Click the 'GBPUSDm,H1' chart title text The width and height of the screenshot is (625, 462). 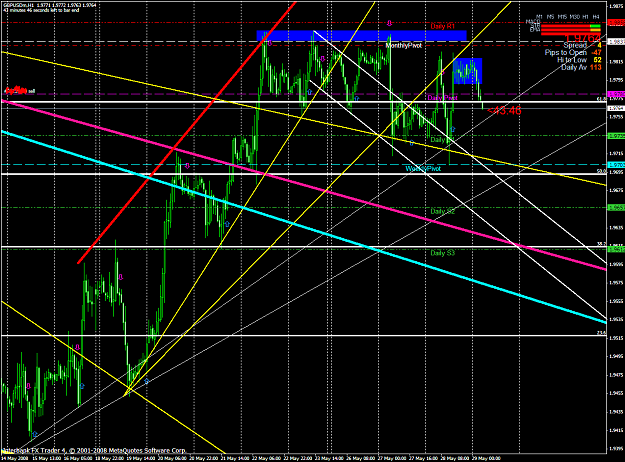point(18,5)
